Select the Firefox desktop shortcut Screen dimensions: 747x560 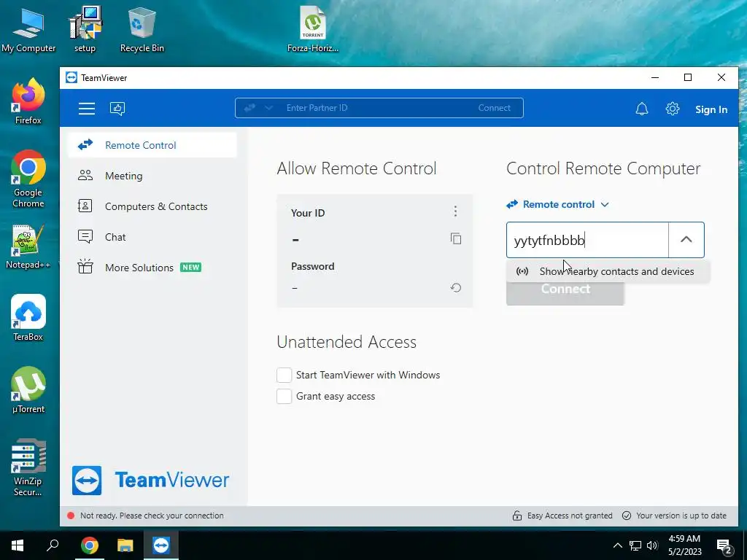pos(28,101)
